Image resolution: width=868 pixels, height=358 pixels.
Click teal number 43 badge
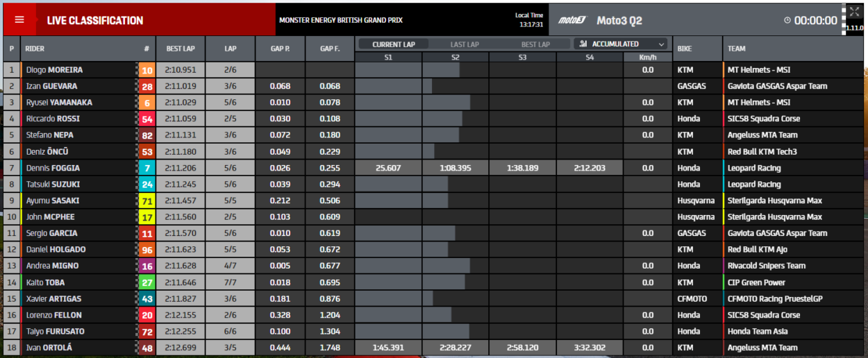147,299
